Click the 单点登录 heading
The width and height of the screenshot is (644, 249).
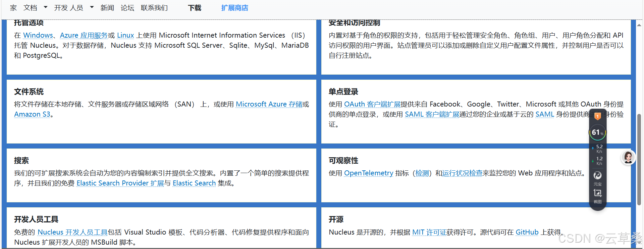click(343, 92)
